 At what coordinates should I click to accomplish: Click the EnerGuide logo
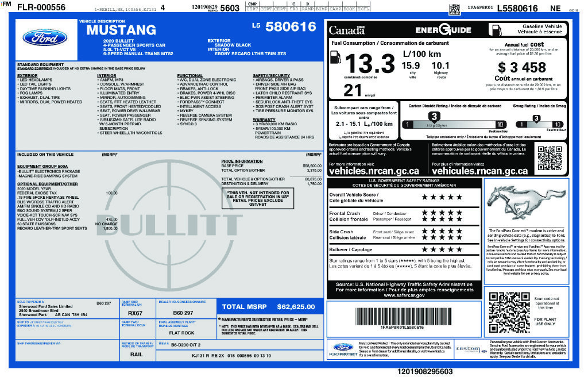coord(443,30)
